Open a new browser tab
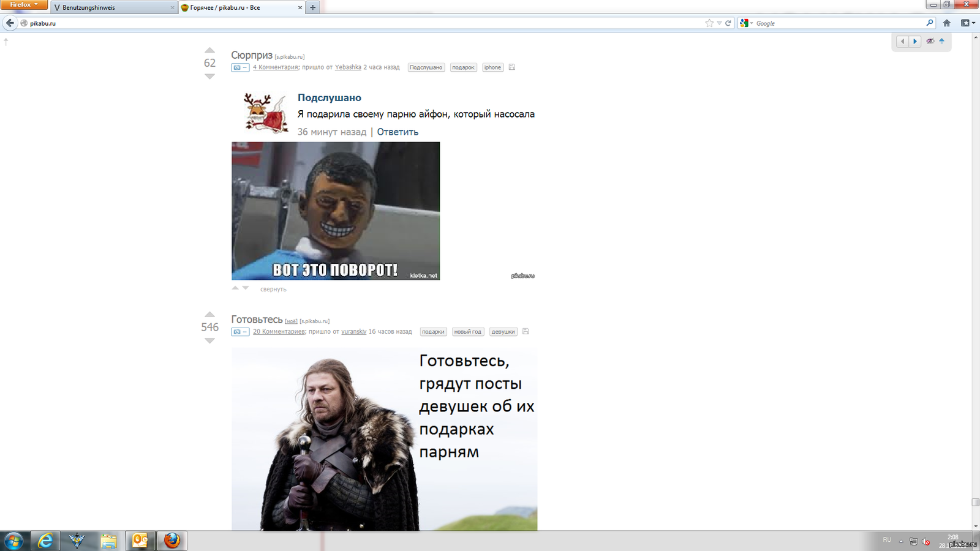 (x=313, y=8)
